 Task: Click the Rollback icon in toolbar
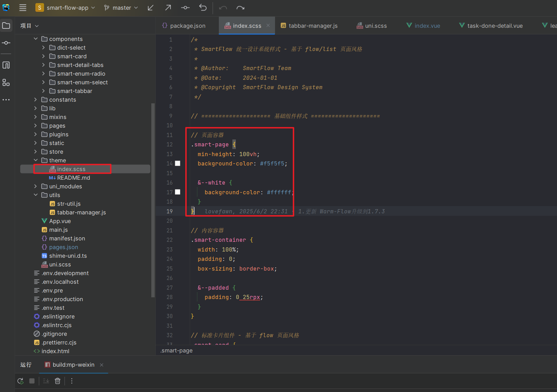203,8
